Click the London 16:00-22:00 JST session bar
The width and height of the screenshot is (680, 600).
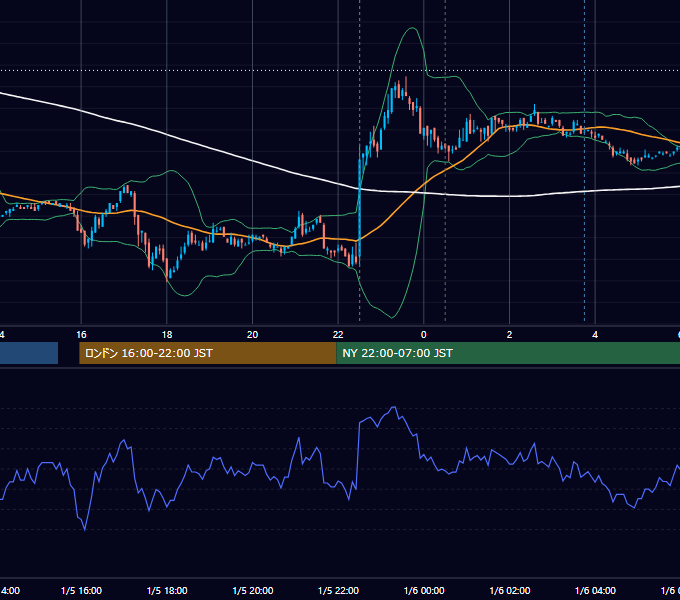tap(208, 353)
